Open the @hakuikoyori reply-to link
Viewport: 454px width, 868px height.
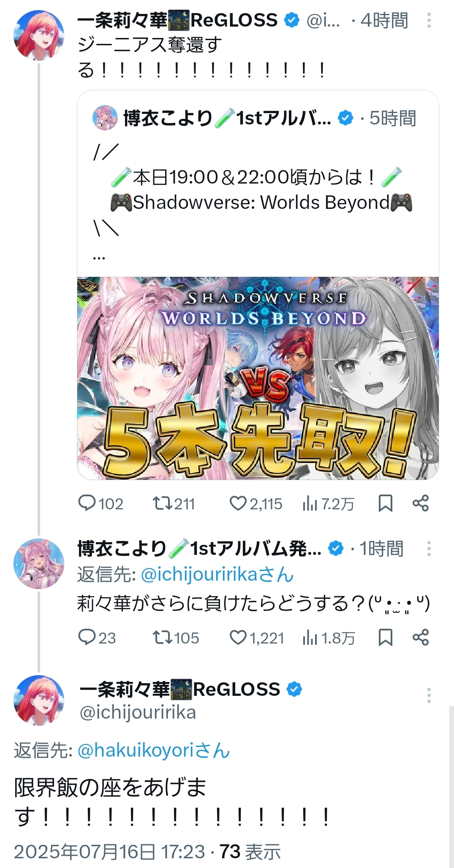coord(154,751)
